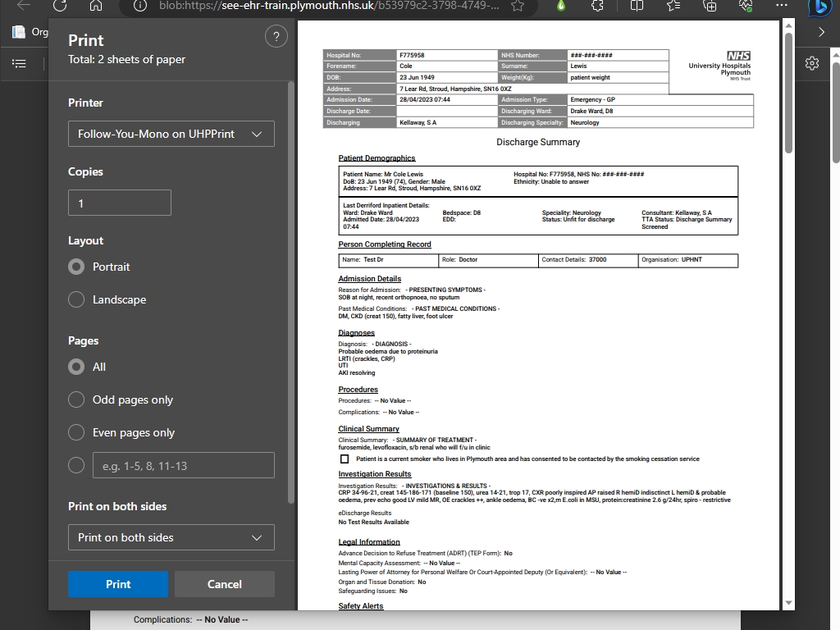Click the favorites star icon in address bar

pyautogui.click(x=518, y=6)
